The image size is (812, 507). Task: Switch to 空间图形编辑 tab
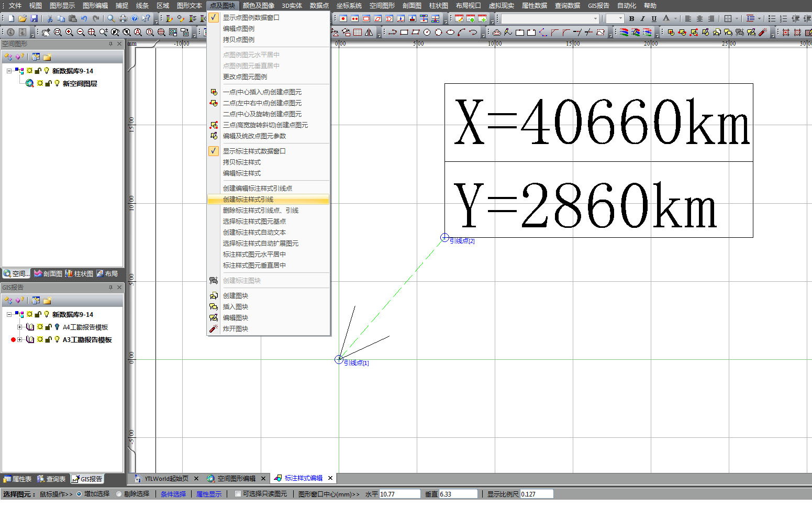tap(236, 478)
